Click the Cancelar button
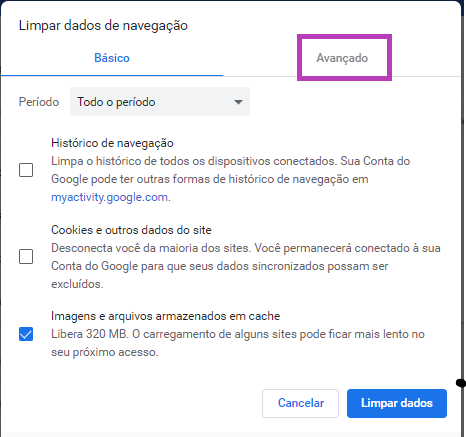 300,403
